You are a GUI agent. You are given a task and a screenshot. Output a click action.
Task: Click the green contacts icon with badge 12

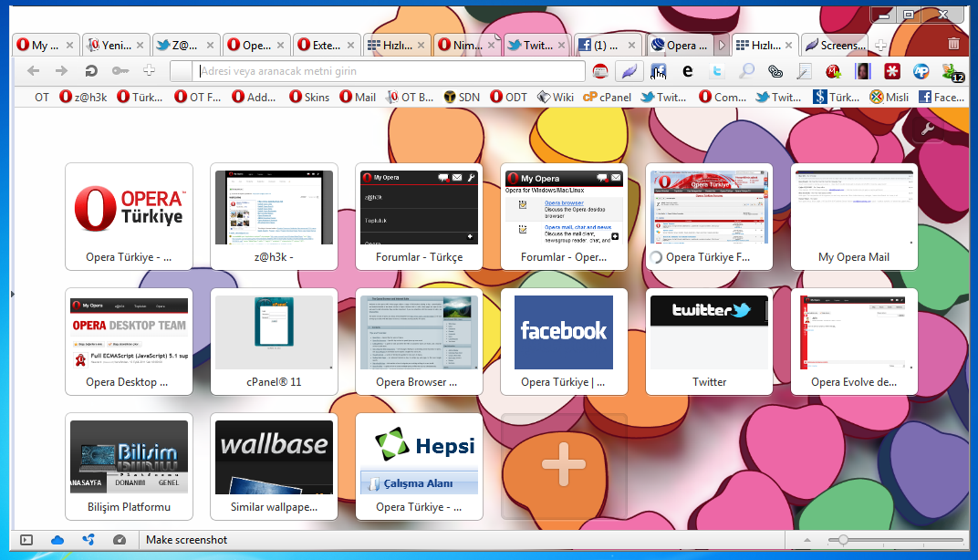coord(953,72)
